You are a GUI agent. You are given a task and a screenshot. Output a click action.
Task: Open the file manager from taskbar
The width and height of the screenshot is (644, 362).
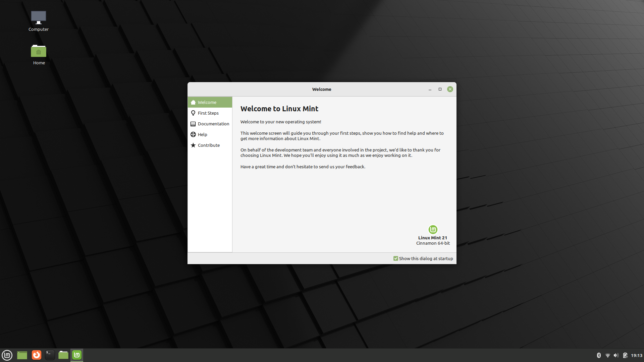(x=64, y=355)
